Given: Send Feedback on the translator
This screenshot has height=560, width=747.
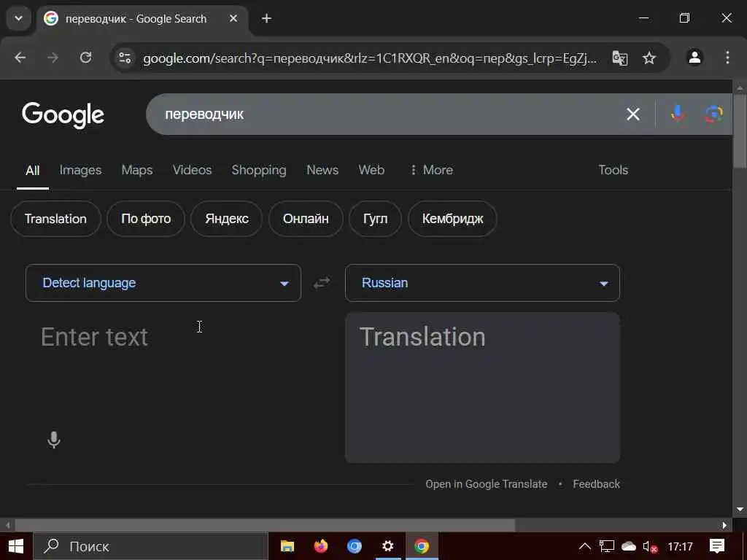Looking at the screenshot, I should [596, 484].
